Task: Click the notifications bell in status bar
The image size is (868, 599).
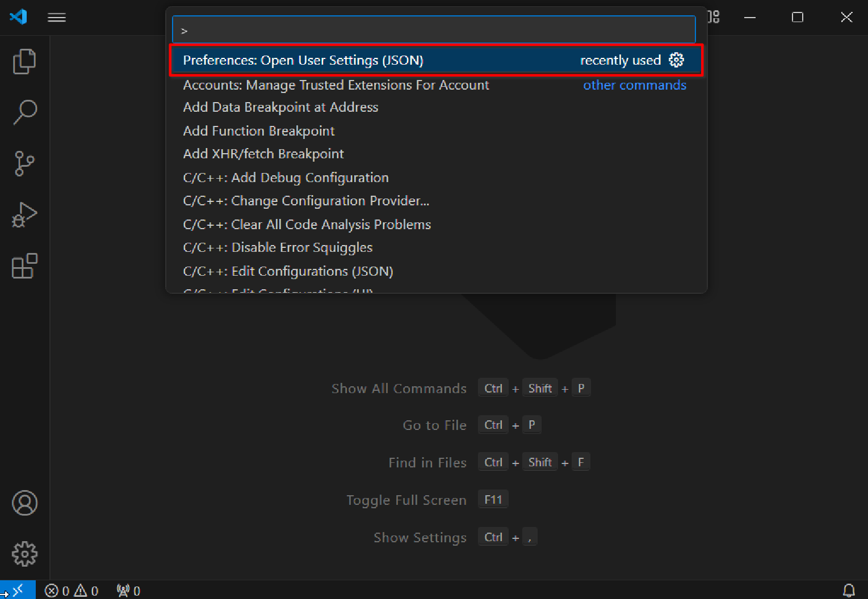Action: click(x=849, y=590)
